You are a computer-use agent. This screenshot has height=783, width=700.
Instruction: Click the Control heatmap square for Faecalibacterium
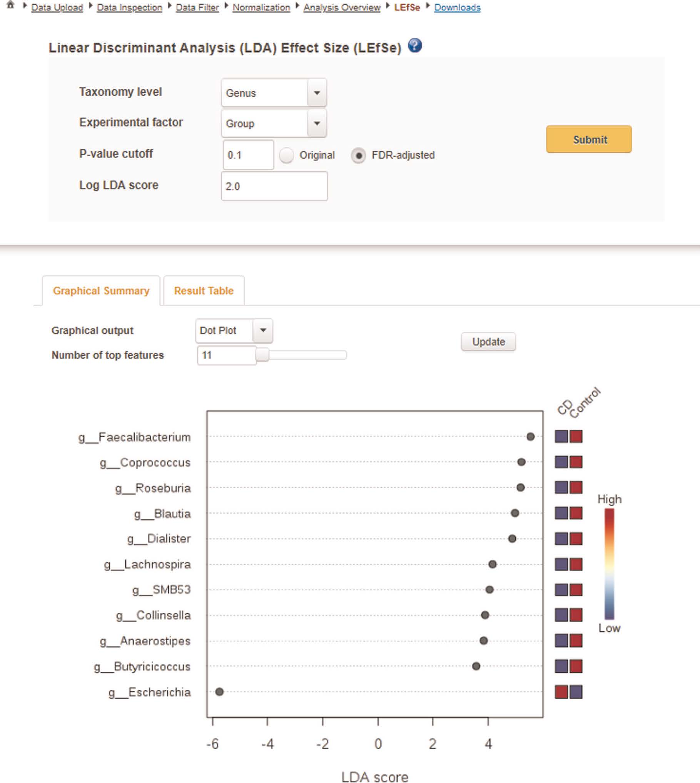coord(576,437)
